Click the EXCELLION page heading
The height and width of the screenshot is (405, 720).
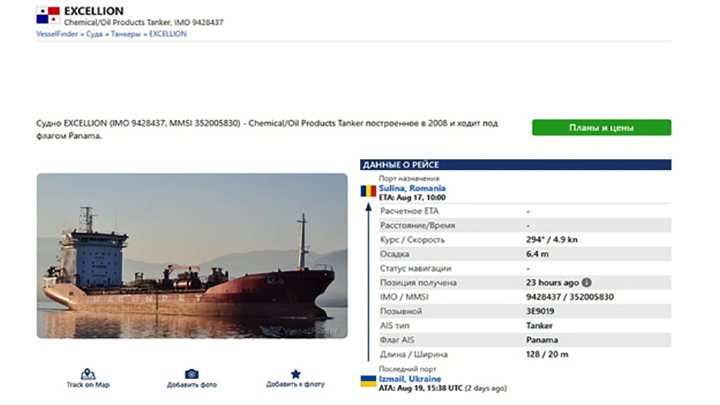94,11
